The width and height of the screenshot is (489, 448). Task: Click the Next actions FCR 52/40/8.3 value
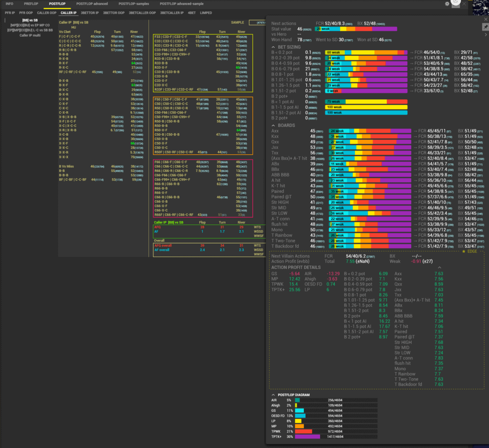(334, 23)
